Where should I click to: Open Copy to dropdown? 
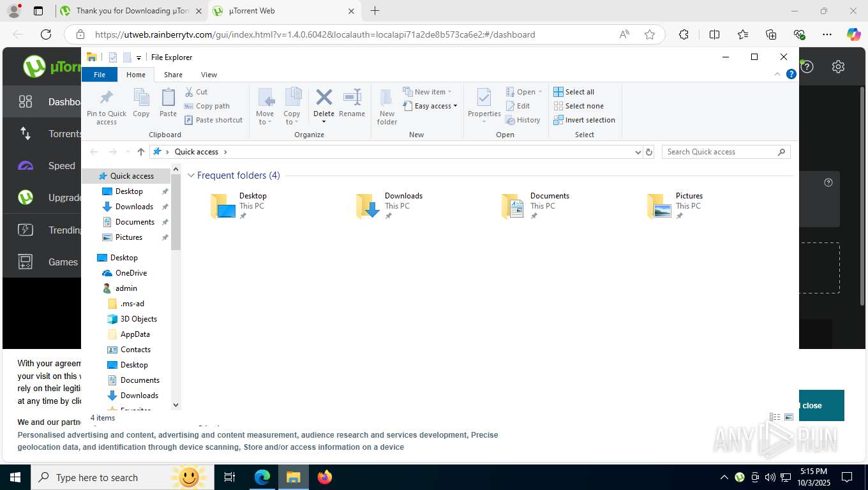292,107
